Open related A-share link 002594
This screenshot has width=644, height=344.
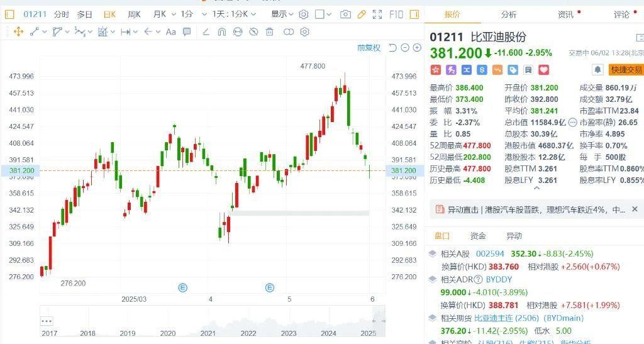pyautogui.click(x=490, y=253)
